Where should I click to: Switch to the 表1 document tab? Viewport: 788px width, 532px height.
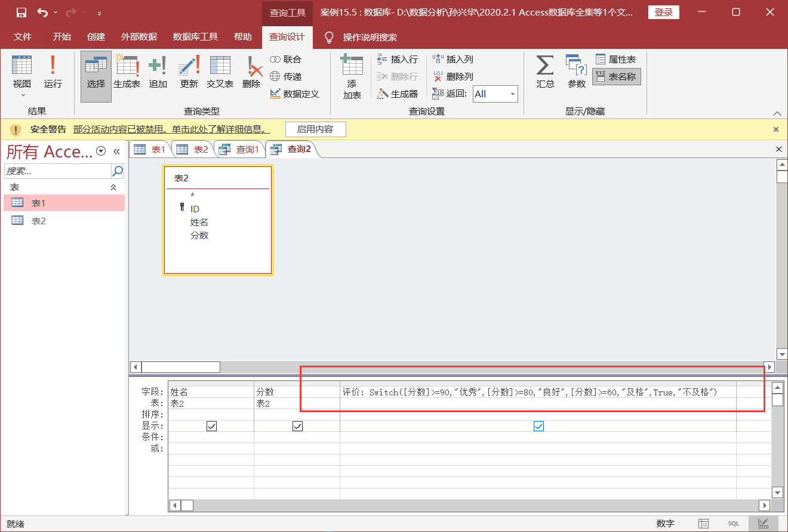(x=150, y=149)
